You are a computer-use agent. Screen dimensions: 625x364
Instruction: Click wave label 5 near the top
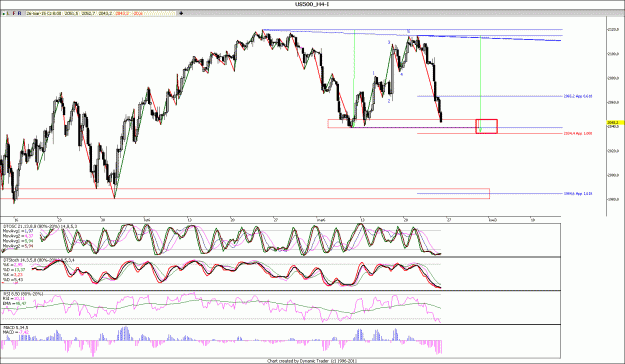click(408, 31)
